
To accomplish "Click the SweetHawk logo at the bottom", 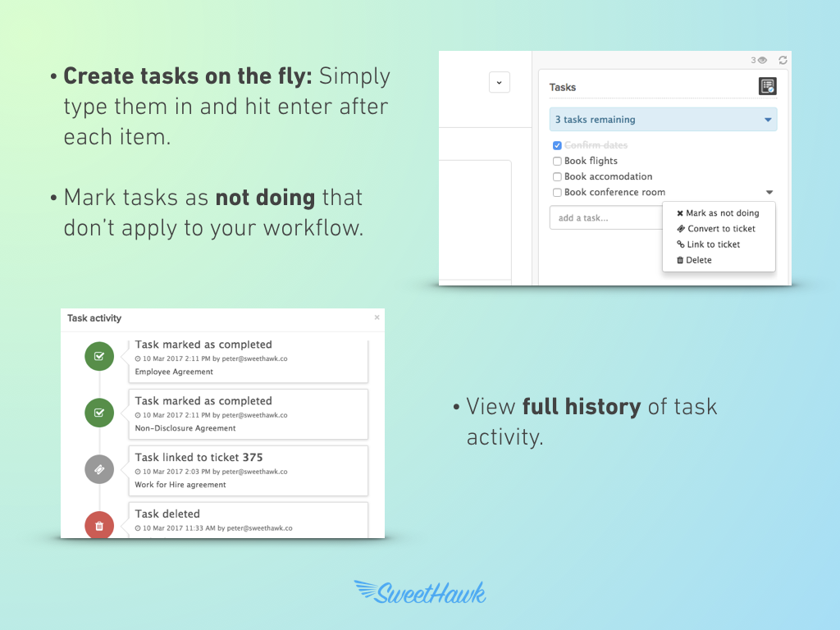I will click(x=420, y=592).
